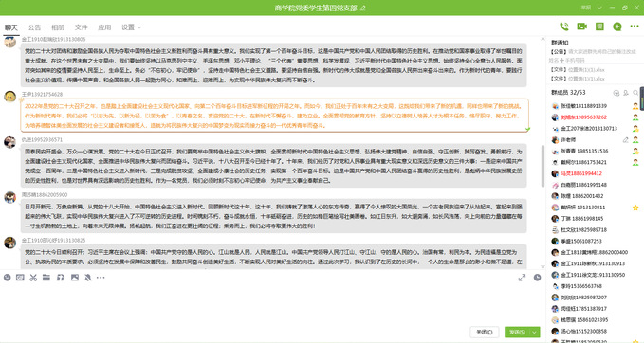Insert a picture using image icon

(75, 278)
